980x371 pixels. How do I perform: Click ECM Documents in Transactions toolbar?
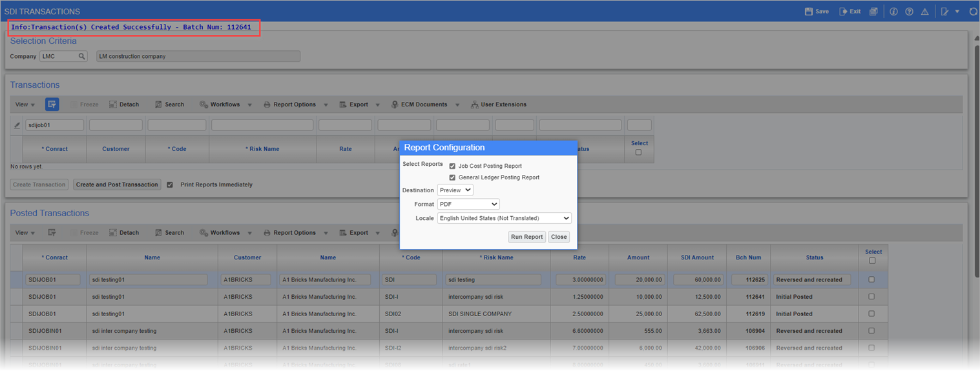pyautogui.click(x=419, y=105)
